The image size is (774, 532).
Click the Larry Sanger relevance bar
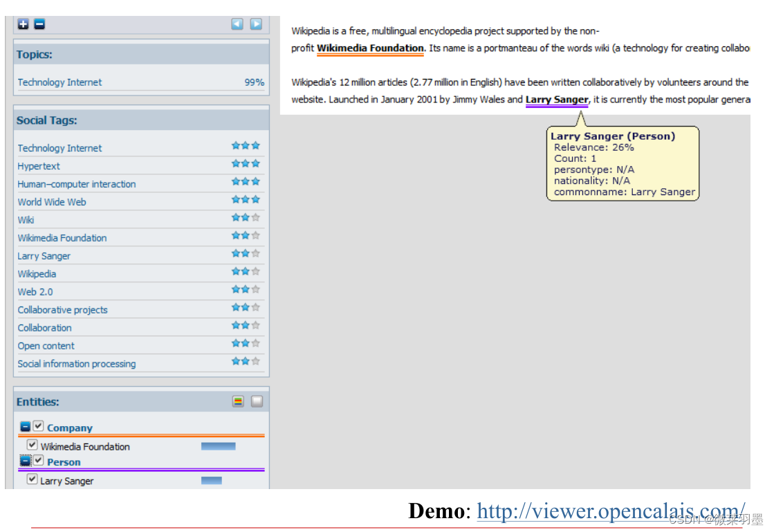(211, 481)
